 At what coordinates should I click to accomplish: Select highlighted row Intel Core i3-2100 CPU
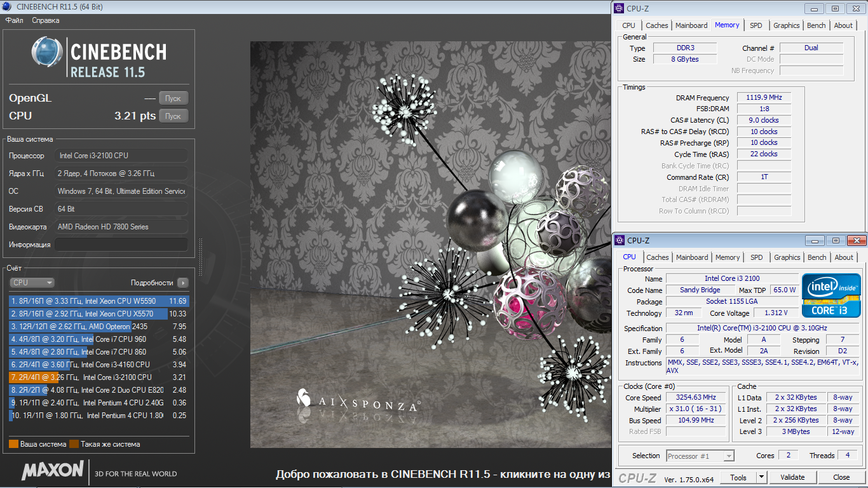[x=99, y=377]
